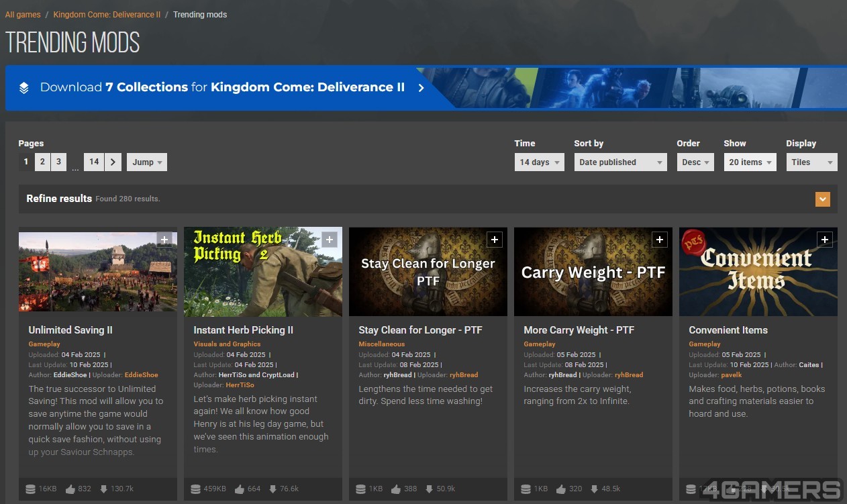847x504 pixels.
Task: Open the All games breadcrumb link
Action: 23,15
